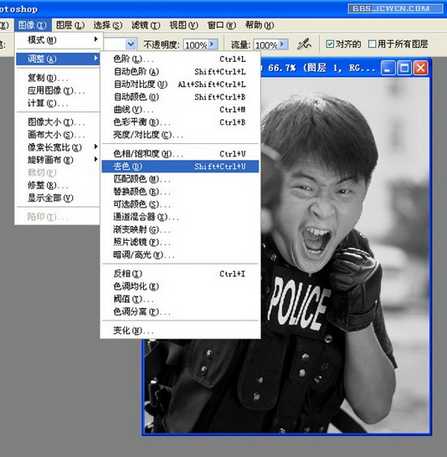
Task: Choose 亮度/对比度 (Brightness/Contrast)
Action: [x=180, y=135]
